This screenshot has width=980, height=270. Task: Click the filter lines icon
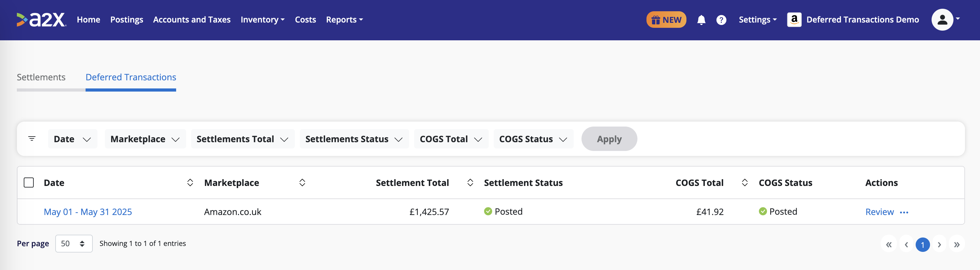click(x=32, y=139)
